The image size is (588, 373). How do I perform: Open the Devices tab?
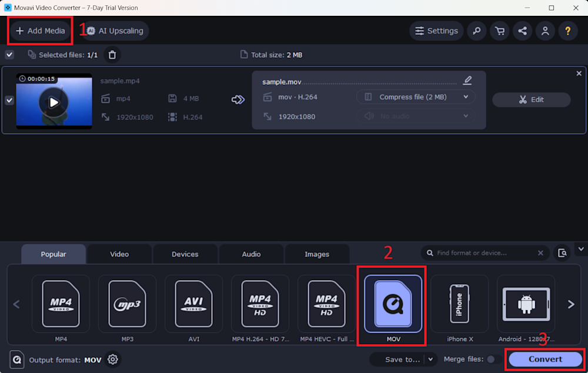(185, 254)
